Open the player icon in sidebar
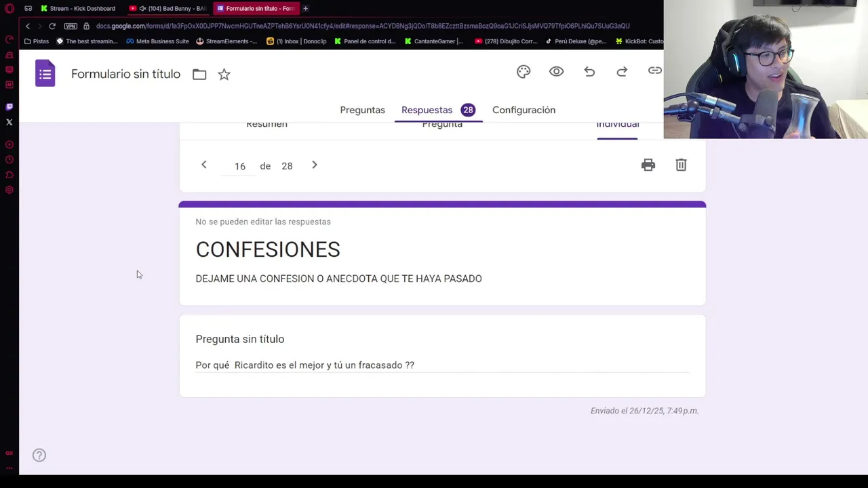The width and height of the screenshot is (868, 488). pyautogui.click(x=9, y=144)
